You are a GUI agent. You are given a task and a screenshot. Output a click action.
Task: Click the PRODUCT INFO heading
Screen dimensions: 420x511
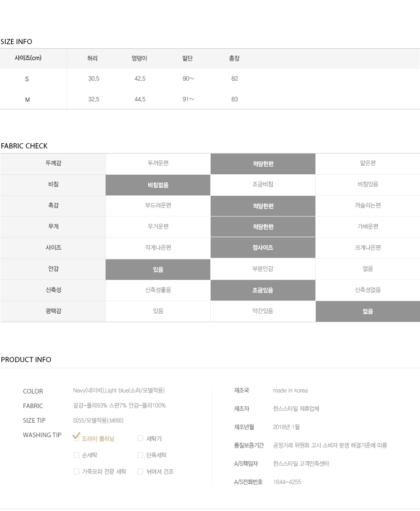click(26, 359)
